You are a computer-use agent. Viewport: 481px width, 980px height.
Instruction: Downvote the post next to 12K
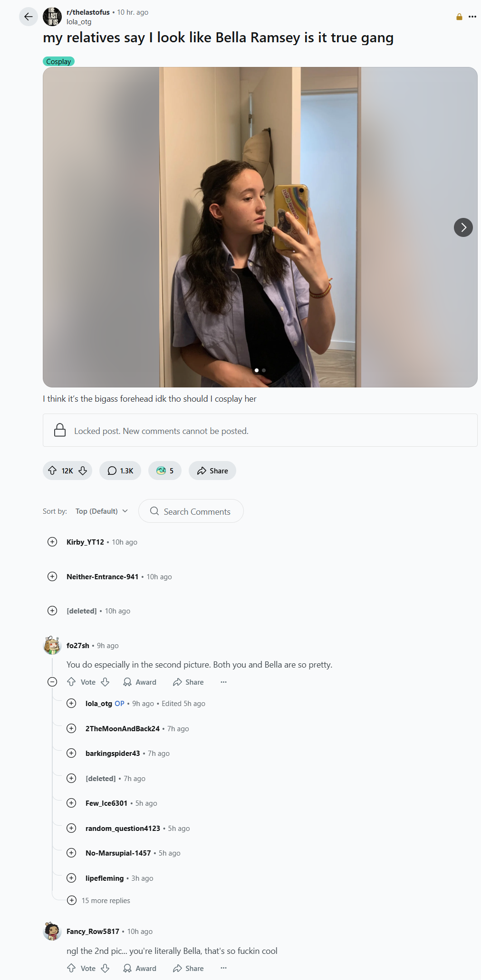click(83, 471)
